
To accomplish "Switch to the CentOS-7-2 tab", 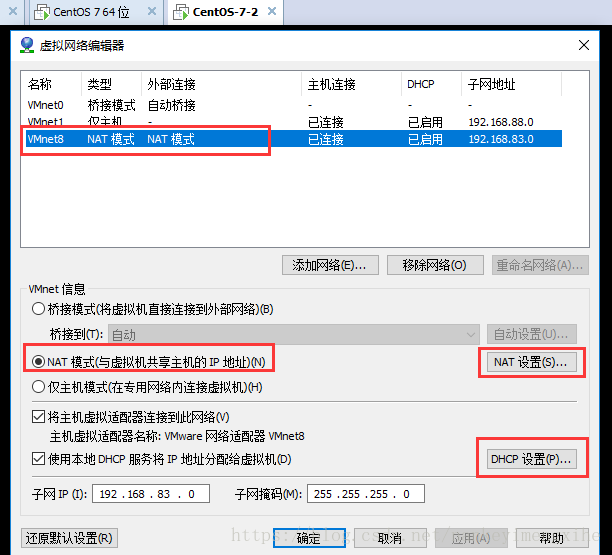I will pos(226,12).
